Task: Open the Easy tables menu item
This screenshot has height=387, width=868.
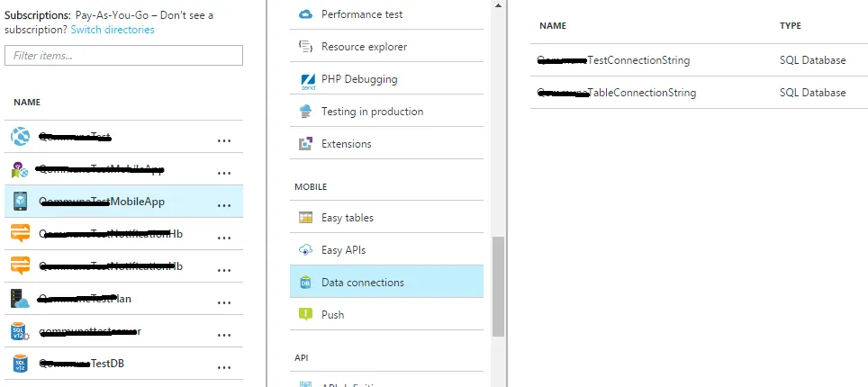Action: coord(347,218)
